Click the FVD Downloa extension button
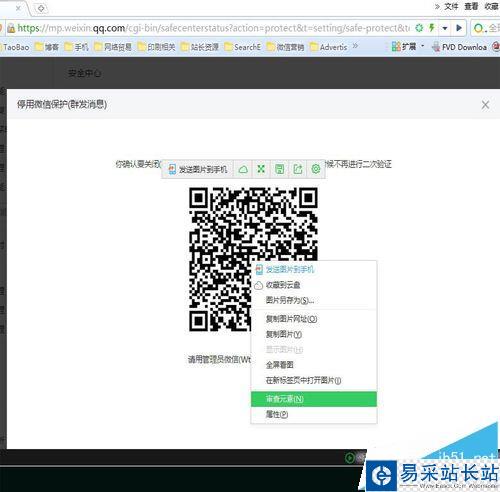Image resolution: width=500 pixels, height=492 pixels. (459, 47)
